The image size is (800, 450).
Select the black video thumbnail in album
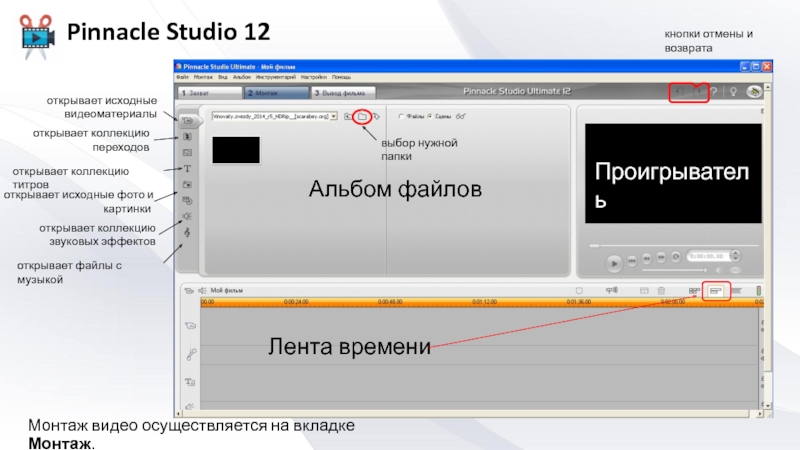[236, 150]
